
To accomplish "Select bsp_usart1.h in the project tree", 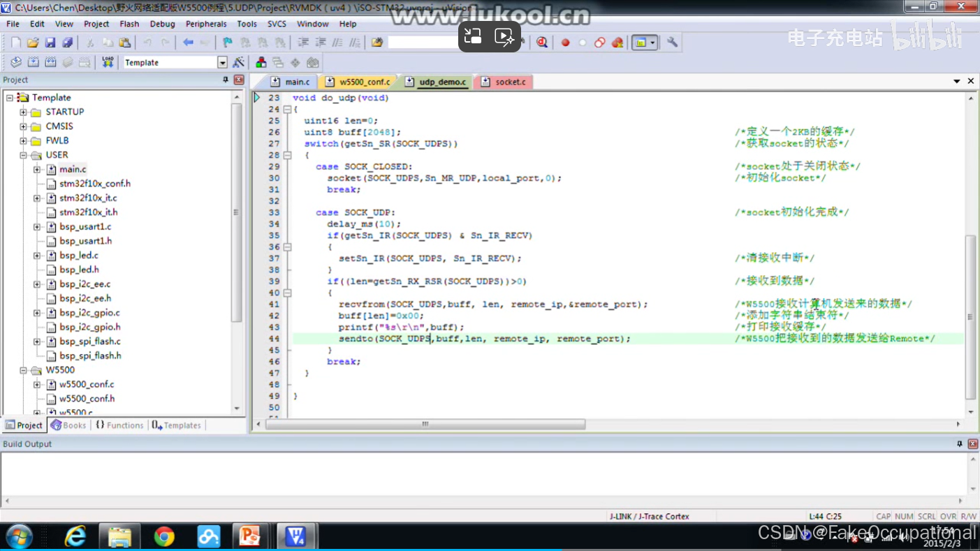I will point(85,241).
